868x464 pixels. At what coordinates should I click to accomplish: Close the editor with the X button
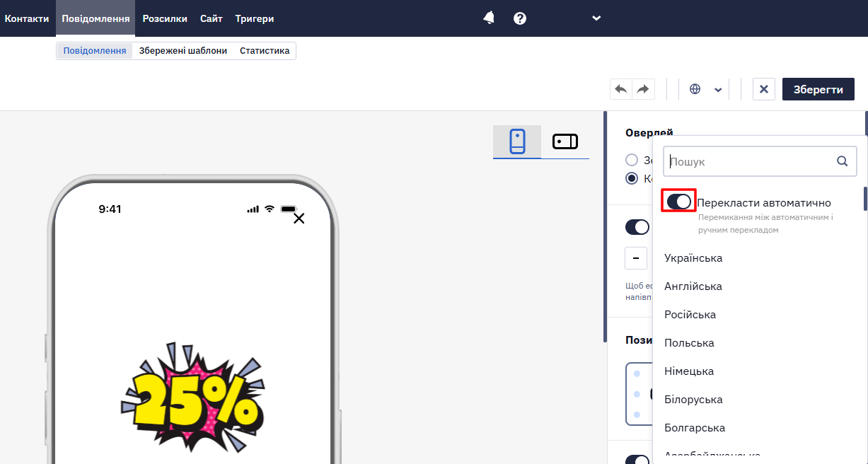(764, 89)
